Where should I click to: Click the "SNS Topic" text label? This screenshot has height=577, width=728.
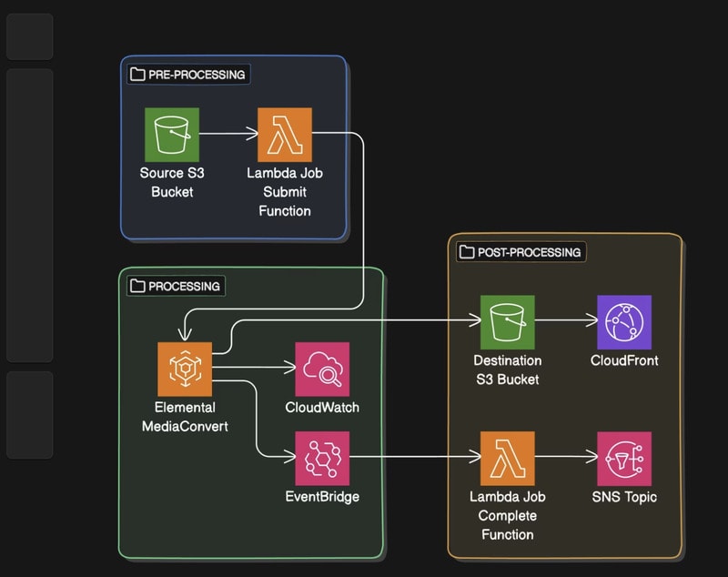[x=623, y=497]
